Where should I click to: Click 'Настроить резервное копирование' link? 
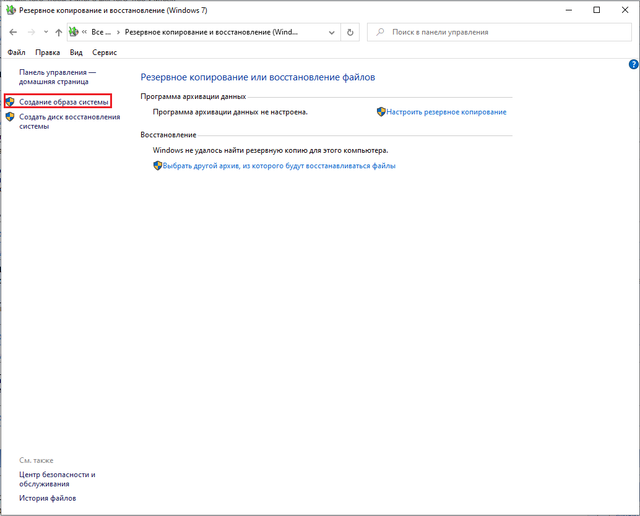[x=446, y=112]
